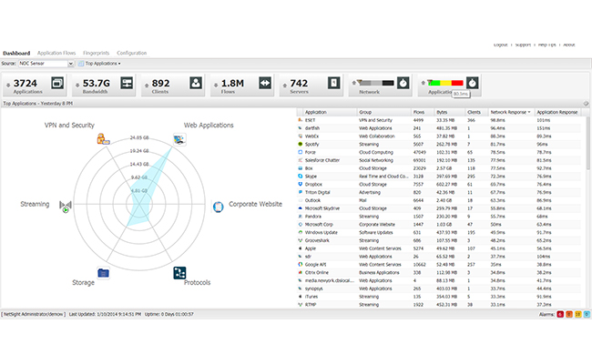Click the Corporate Website chart icon
Viewport: 592px width, 364px height.
click(218, 207)
